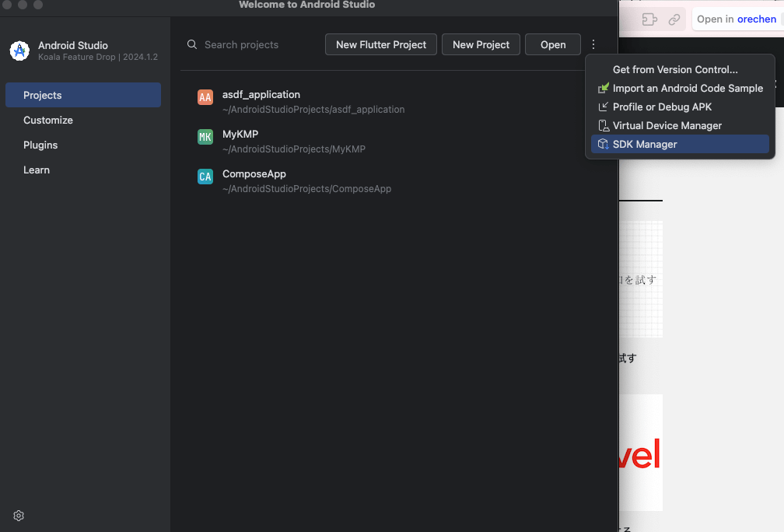Click the AA icon of asdf_application

(x=205, y=97)
